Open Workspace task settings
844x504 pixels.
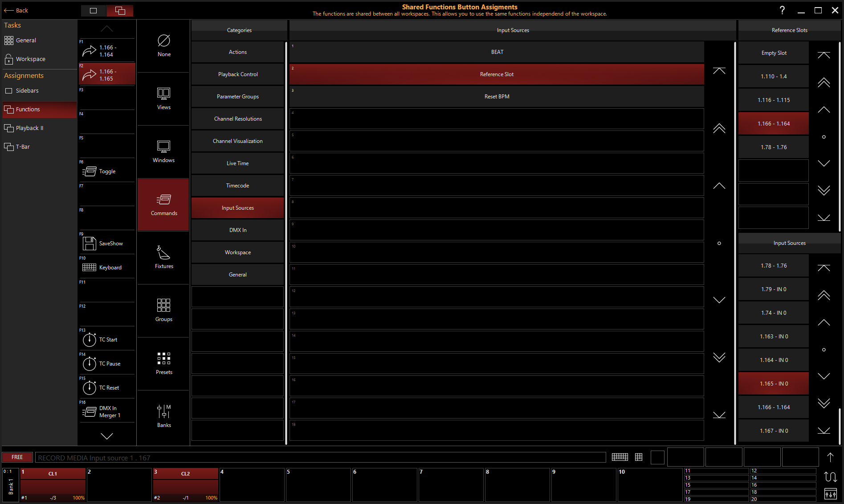(39, 59)
